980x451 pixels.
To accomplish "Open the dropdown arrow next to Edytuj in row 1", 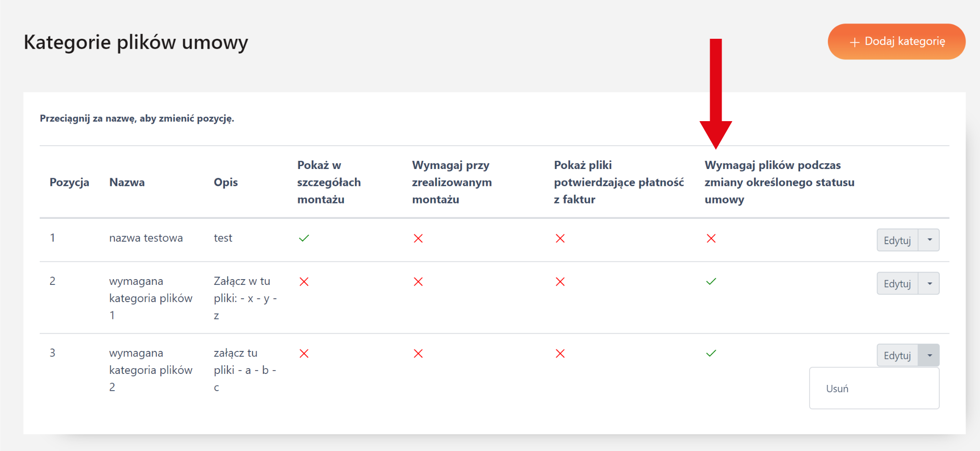I will coord(929,240).
